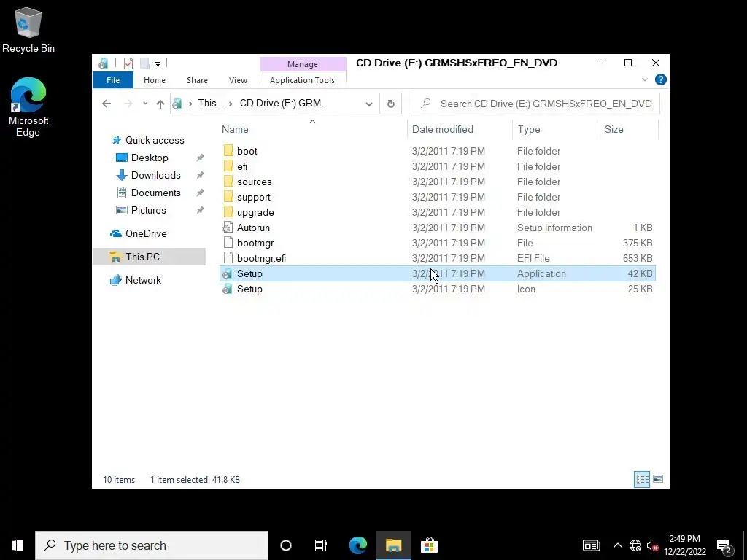Sort by Date modified column header

(x=443, y=129)
